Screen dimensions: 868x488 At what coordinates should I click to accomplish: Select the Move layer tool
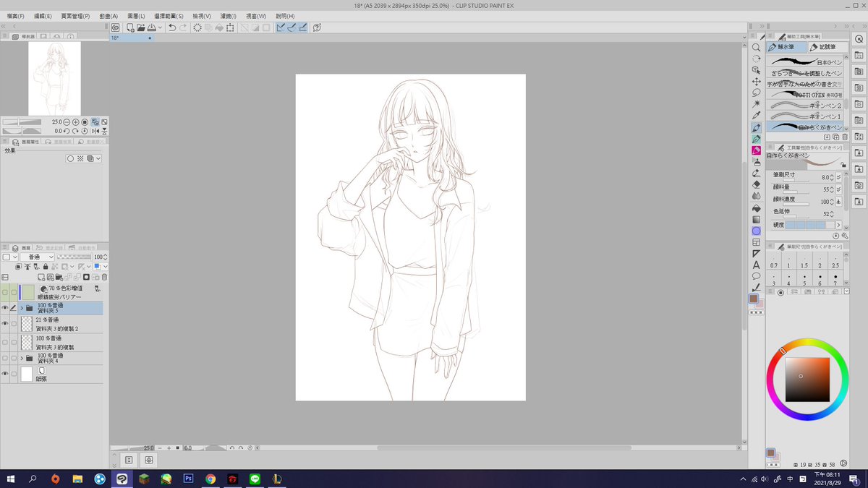[x=757, y=82]
